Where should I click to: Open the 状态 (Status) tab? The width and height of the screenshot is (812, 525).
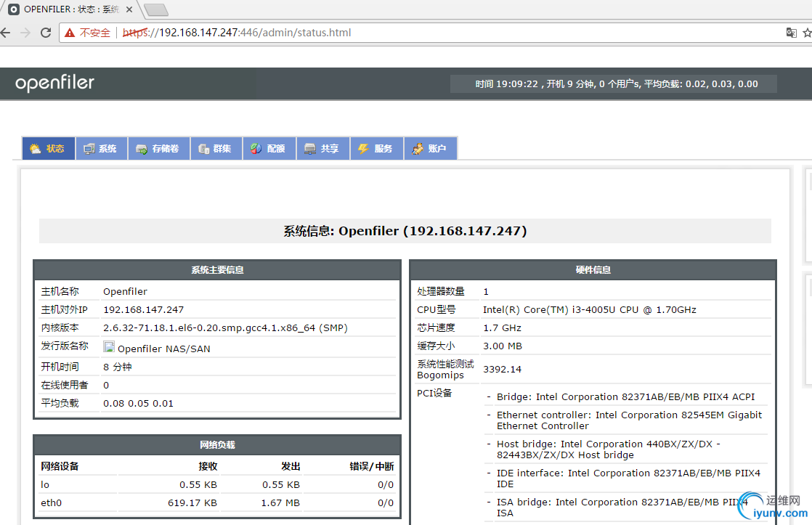pos(49,149)
